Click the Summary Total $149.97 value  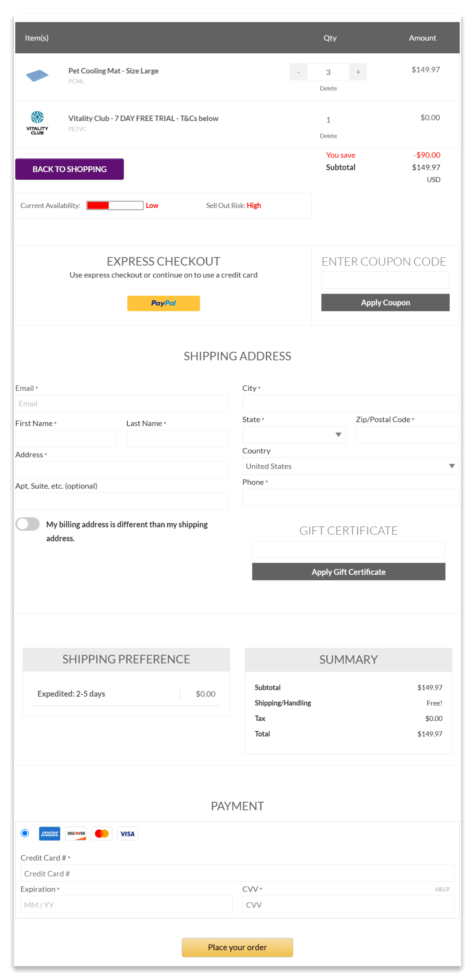click(x=430, y=734)
